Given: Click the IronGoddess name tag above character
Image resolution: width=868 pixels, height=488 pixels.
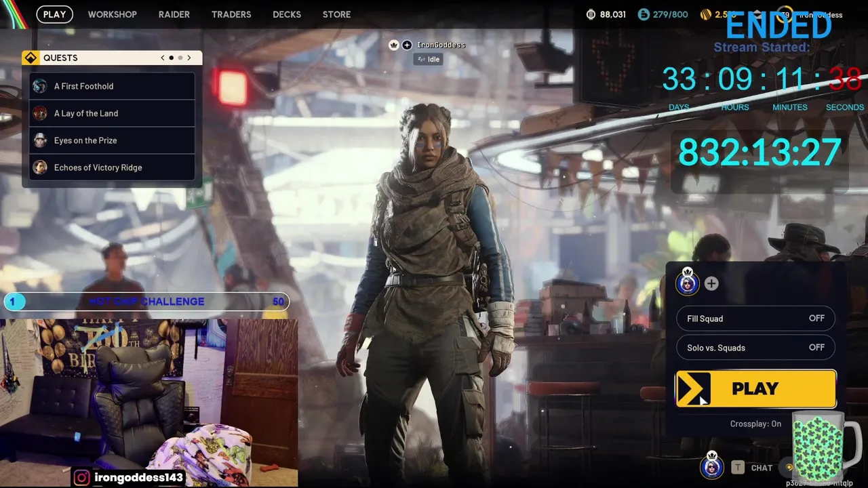Looking at the screenshot, I should point(441,45).
